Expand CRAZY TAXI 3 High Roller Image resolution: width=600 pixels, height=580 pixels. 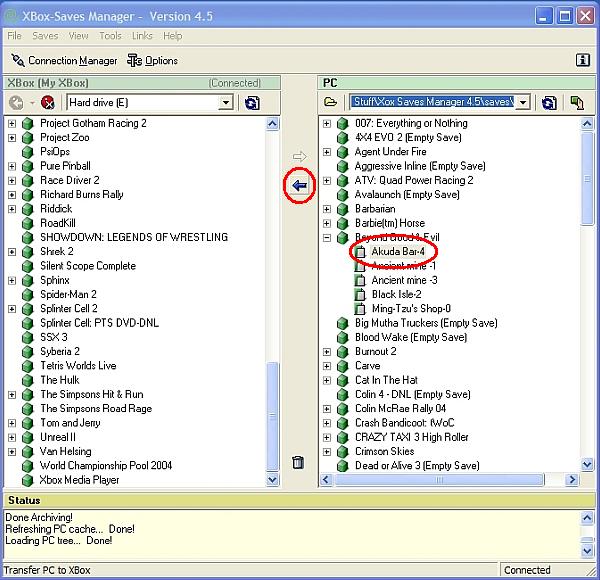coord(327,437)
